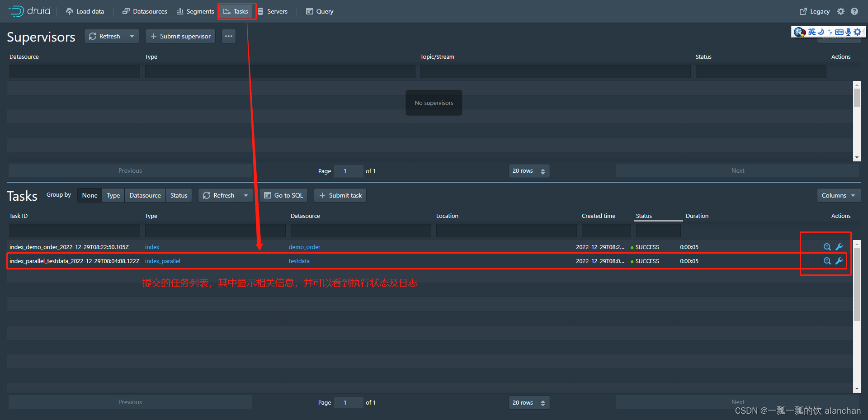Click demo_order datasource link
This screenshot has width=868, height=420.
coord(304,247)
